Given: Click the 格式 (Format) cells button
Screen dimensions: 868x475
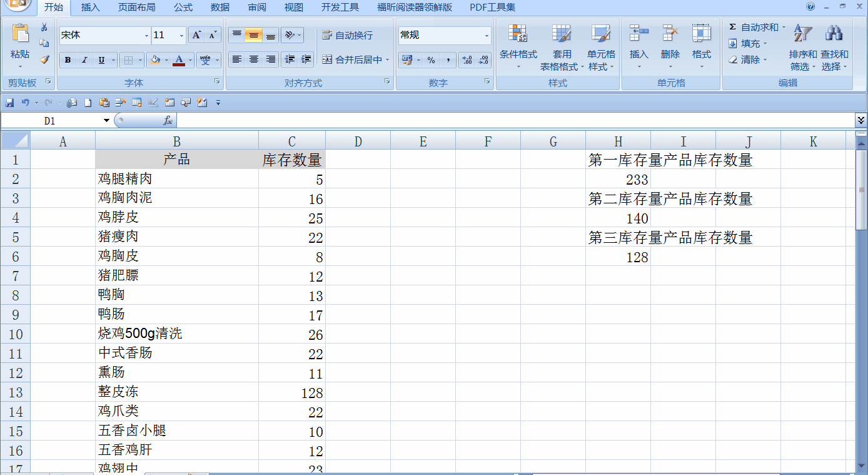Looking at the screenshot, I should tap(702, 47).
